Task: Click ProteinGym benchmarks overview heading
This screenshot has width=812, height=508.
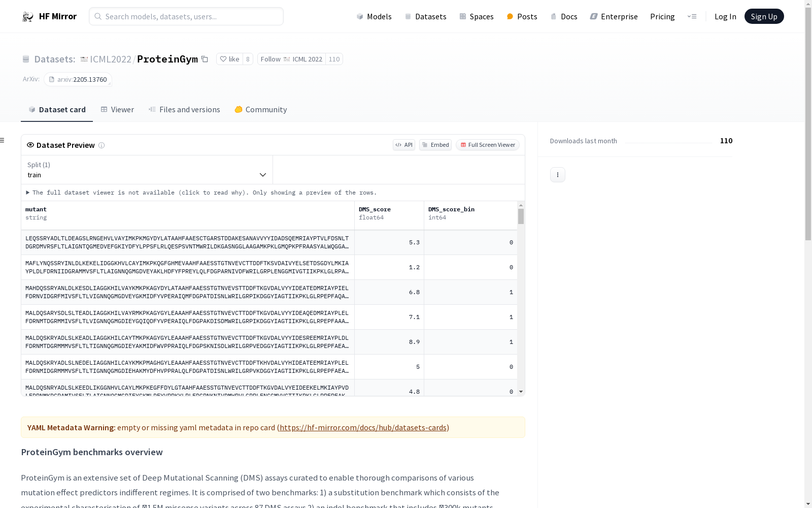Action: [92, 452]
